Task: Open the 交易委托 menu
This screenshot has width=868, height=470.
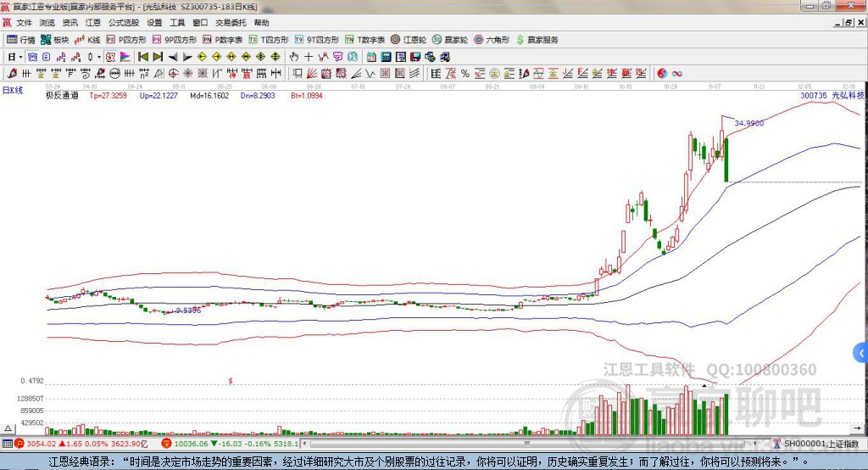Action: pyautogui.click(x=231, y=23)
